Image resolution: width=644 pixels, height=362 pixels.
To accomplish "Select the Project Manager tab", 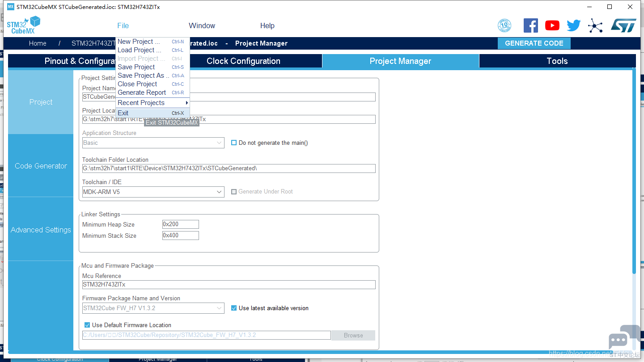I will tap(400, 61).
